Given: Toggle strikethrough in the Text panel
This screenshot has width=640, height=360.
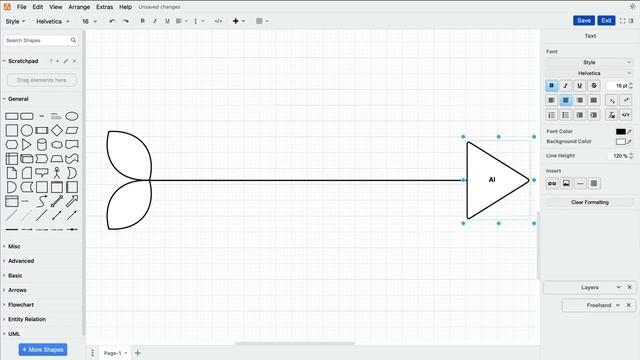Looking at the screenshot, I should pos(594,86).
